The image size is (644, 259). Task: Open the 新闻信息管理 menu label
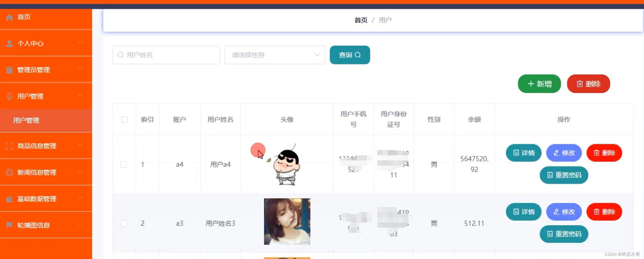(37, 172)
